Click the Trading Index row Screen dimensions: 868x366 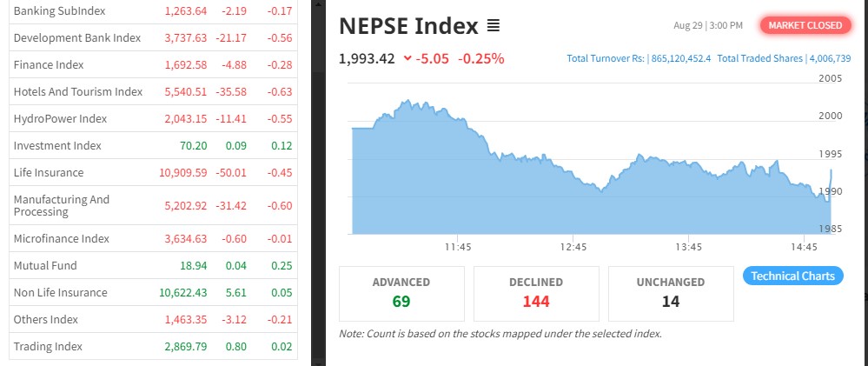coord(48,346)
